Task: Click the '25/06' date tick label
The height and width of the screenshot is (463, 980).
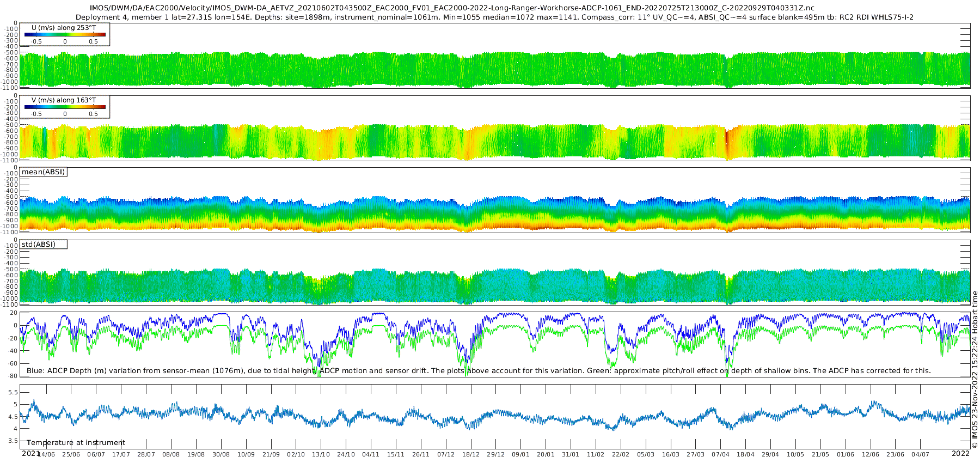Action: click(71, 454)
